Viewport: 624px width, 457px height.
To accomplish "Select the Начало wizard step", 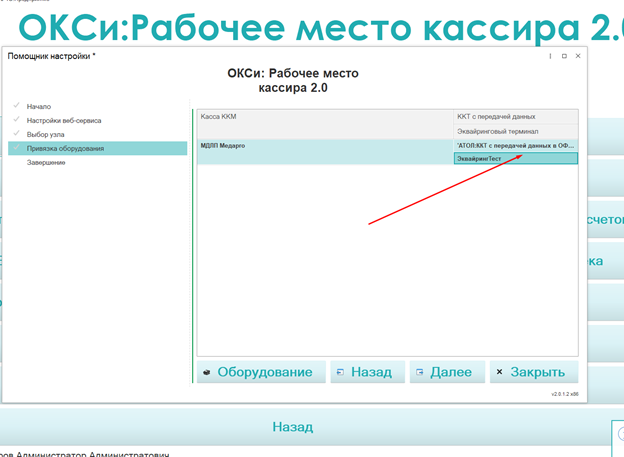I will tap(39, 107).
